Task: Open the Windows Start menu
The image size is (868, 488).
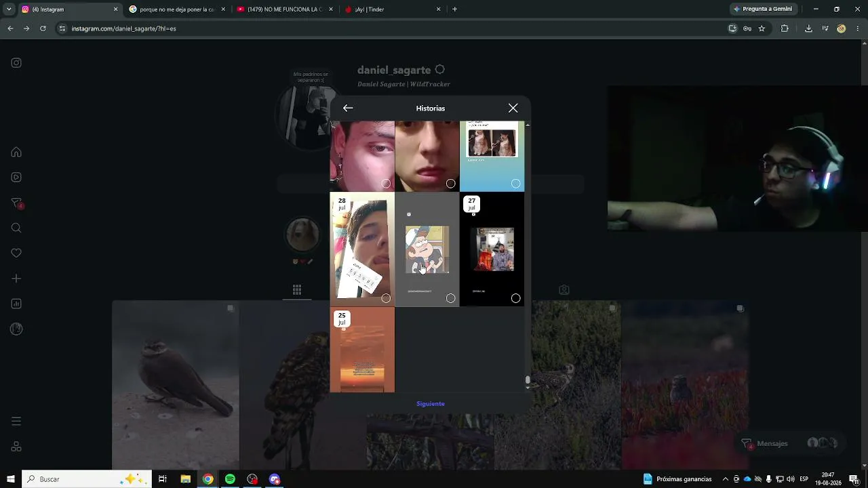Action: point(11,479)
